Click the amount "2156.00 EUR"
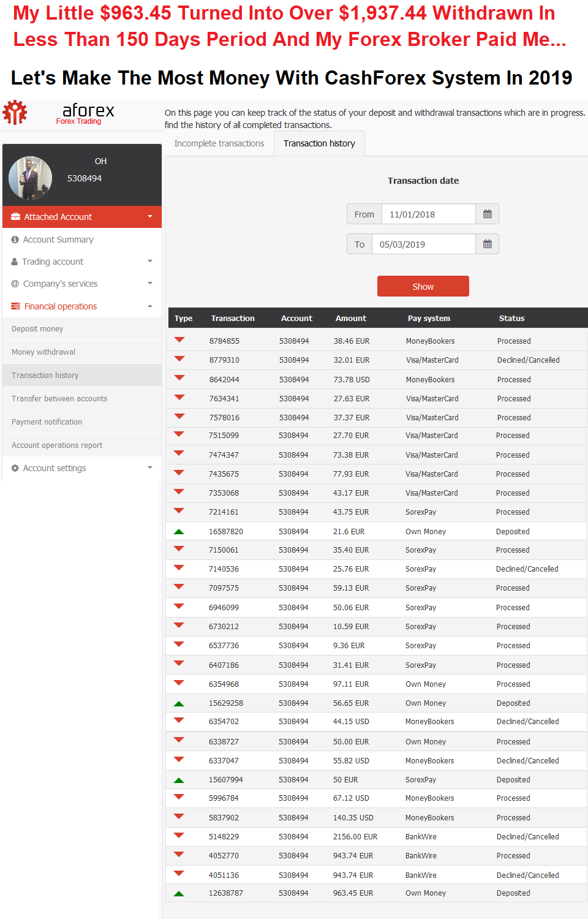The image size is (588, 919). tap(355, 837)
